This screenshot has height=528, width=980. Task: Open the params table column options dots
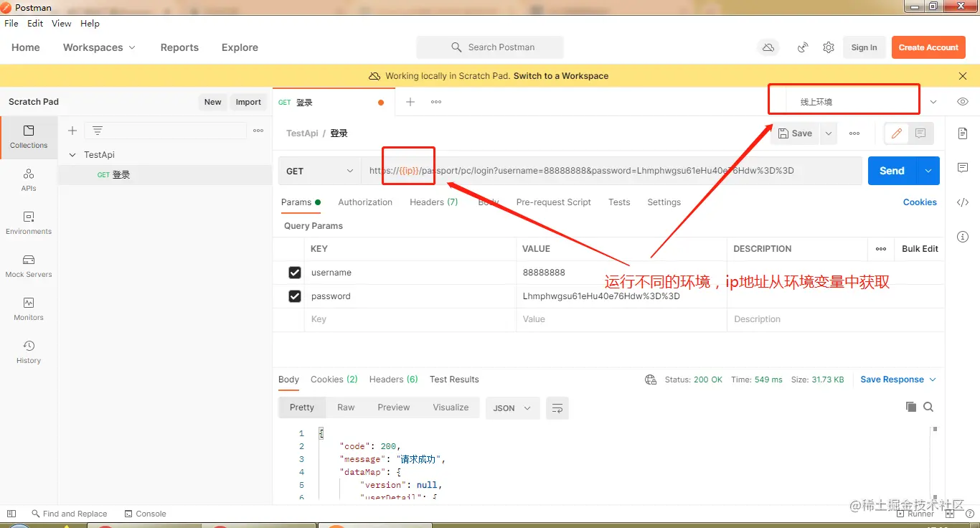[881, 249]
